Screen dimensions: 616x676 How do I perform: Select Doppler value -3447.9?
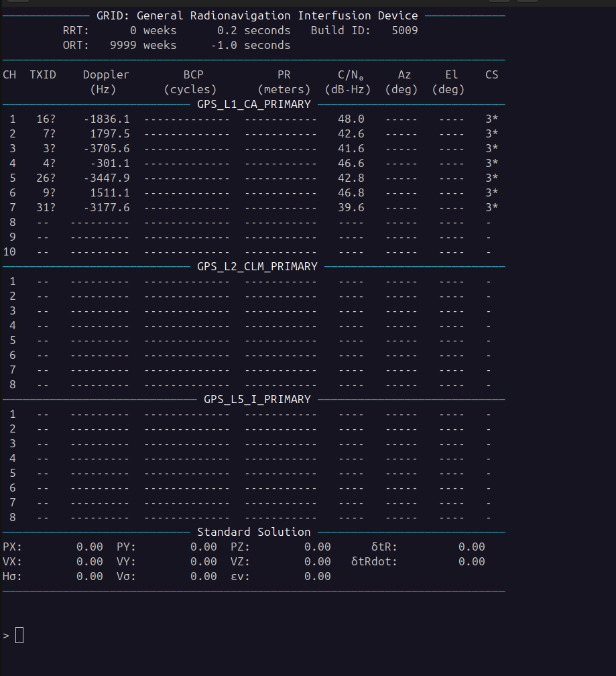click(107, 178)
